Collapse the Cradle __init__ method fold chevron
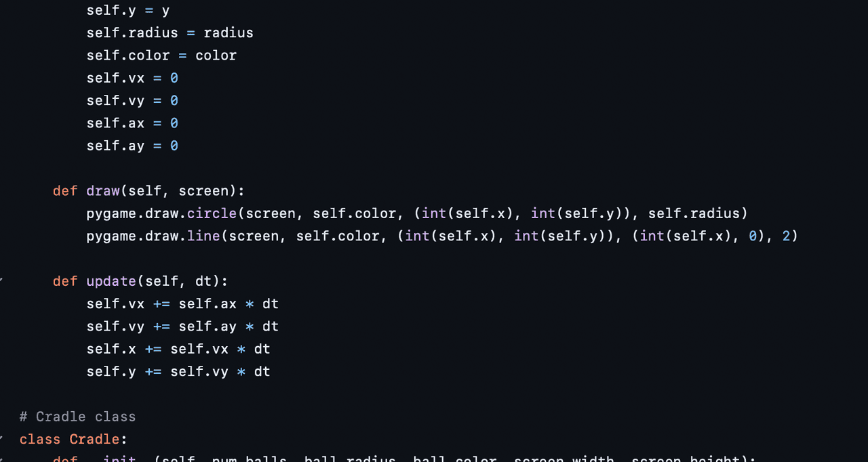 2,459
